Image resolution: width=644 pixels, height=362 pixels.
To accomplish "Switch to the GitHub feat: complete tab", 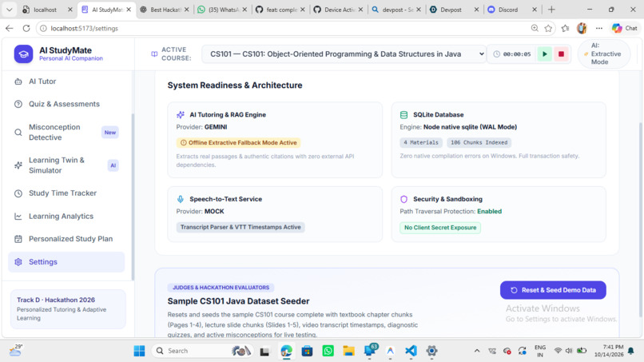I will point(280,10).
